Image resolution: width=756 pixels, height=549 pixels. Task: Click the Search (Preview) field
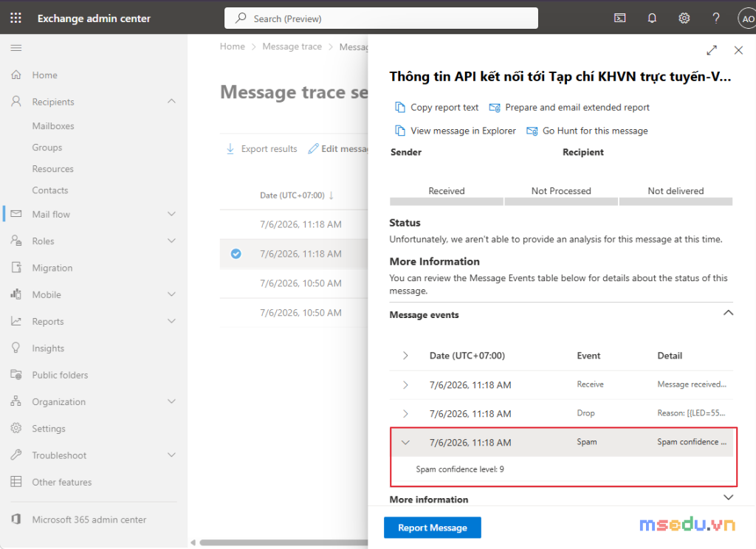pyautogui.click(x=381, y=18)
